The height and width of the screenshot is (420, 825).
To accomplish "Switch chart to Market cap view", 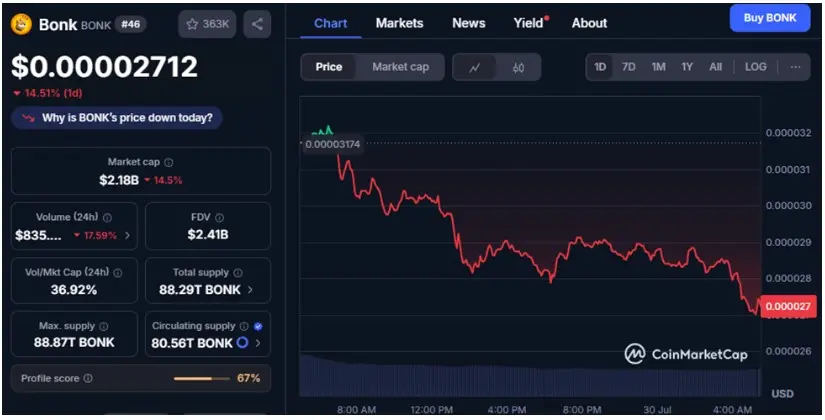I will (400, 67).
